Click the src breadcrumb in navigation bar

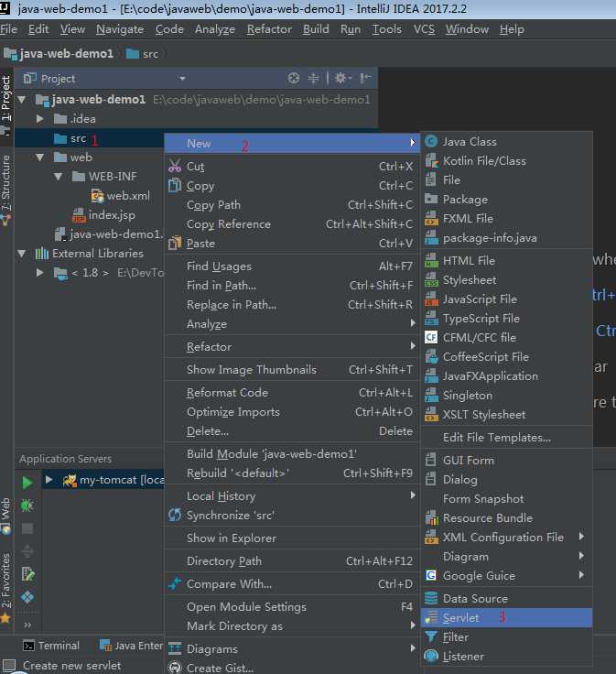click(x=144, y=54)
